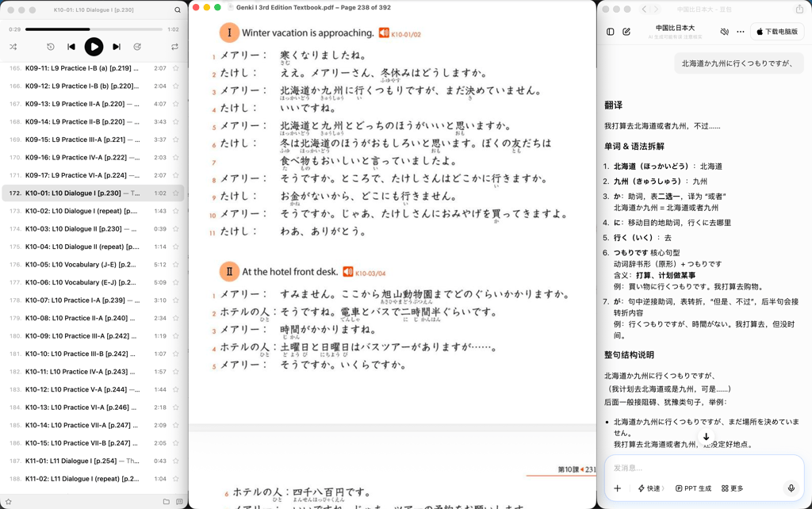Open folder icon at audio player bottom
The image size is (812, 509).
tap(167, 501)
